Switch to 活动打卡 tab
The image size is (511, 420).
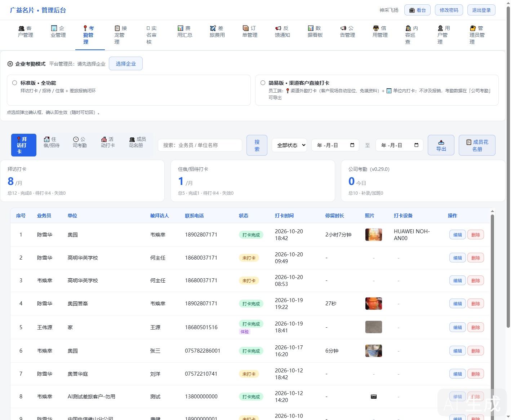[108, 142]
